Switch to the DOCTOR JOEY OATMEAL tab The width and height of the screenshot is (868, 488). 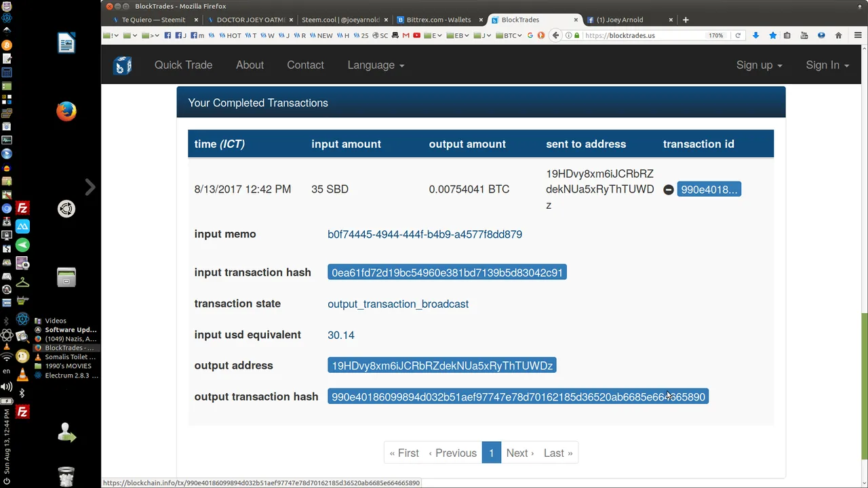point(250,20)
